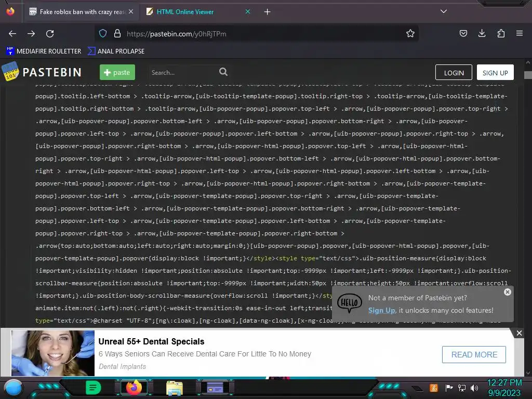Focus the Pastebin Search field
Screen dimensions: 532x399
coord(183,72)
